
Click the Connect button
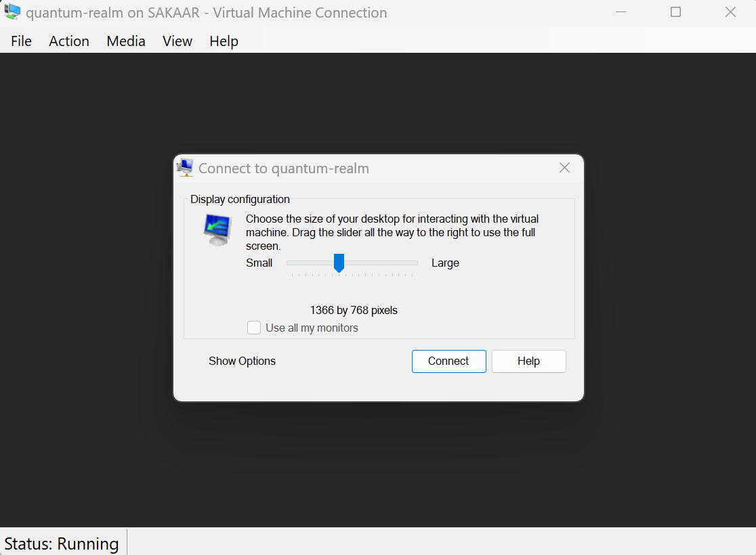coord(448,361)
